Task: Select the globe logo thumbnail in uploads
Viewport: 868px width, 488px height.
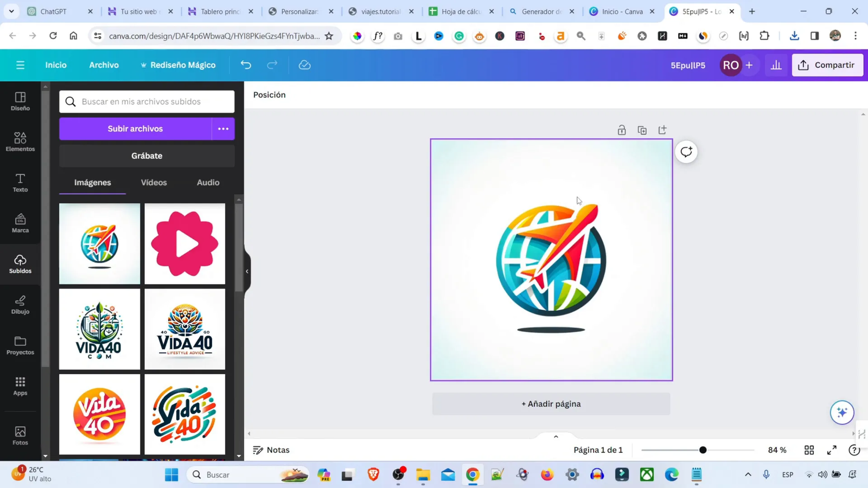Action: [x=99, y=243]
